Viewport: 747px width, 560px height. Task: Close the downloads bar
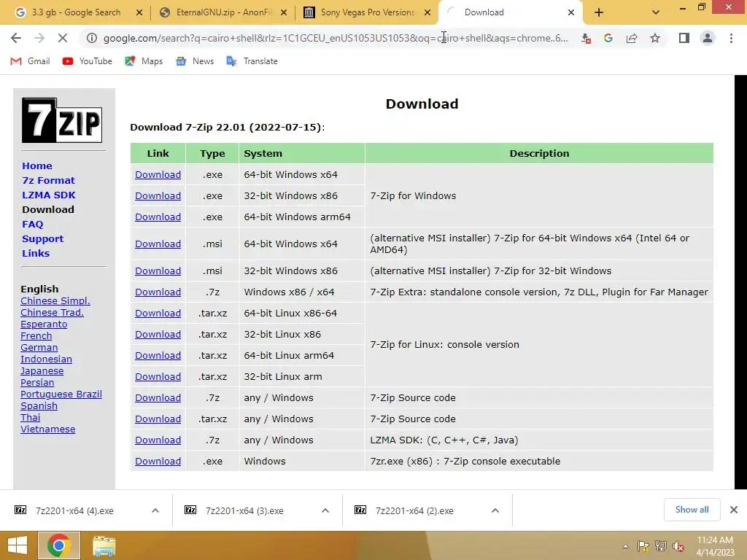click(x=734, y=510)
